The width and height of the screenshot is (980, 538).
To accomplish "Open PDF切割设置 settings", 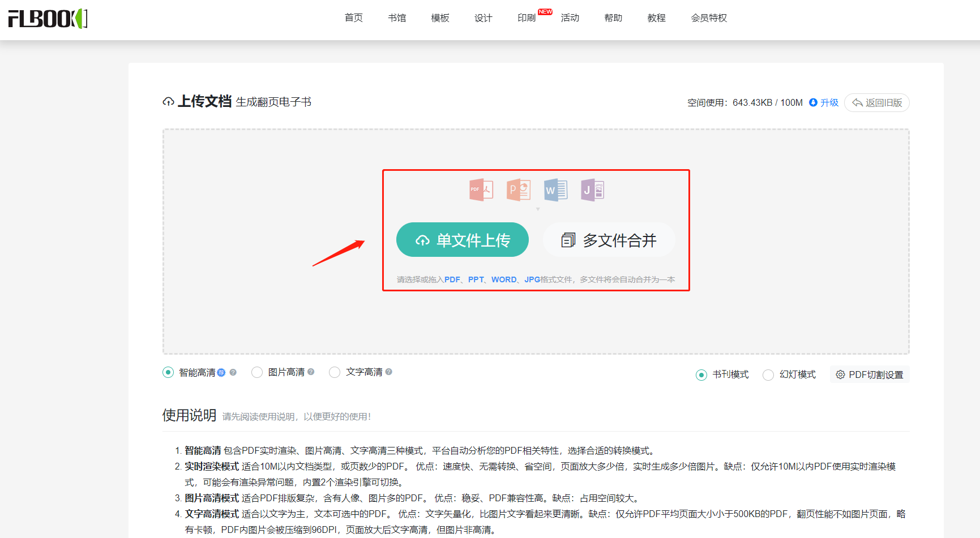I will [870, 375].
